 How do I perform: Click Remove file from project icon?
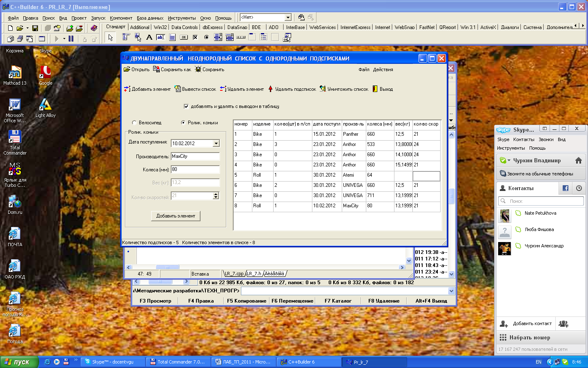pyautogui.click(x=80, y=28)
